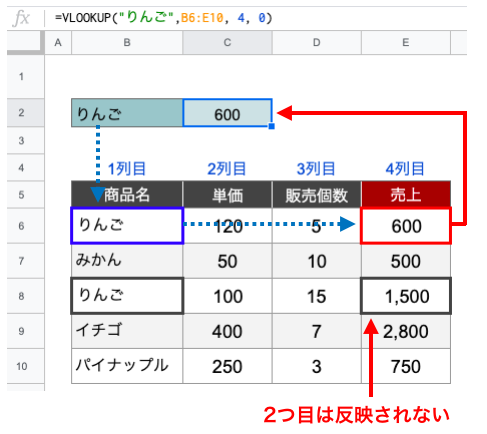Click りんご cell in row 6
The width and height of the screenshot is (487, 434).
(127, 226)
